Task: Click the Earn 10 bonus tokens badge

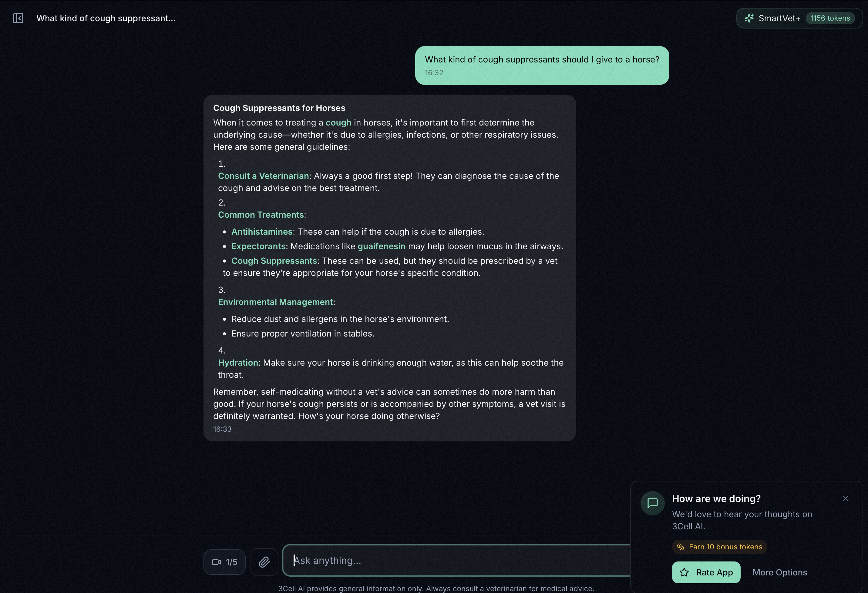Action: [x=719, y=547]
